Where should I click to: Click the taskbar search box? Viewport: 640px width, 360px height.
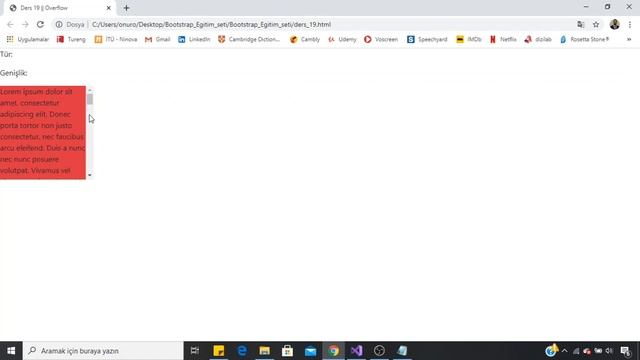pos(103,351)
